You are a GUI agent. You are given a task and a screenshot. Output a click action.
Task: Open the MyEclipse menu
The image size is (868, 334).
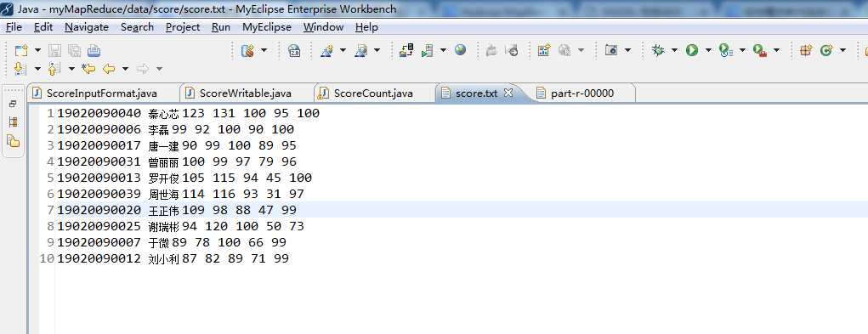(x=267, y=27)
